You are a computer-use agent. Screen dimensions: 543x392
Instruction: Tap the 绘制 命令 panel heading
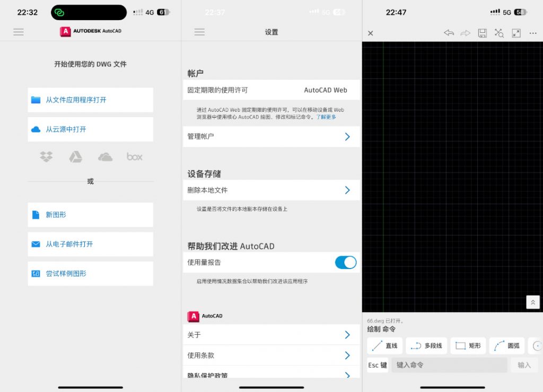click(381, 329)
